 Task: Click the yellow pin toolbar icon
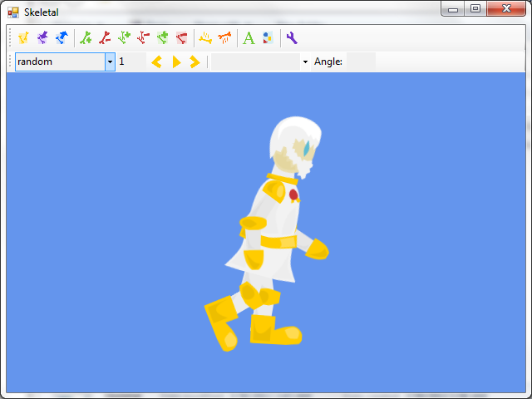(23, 37)
